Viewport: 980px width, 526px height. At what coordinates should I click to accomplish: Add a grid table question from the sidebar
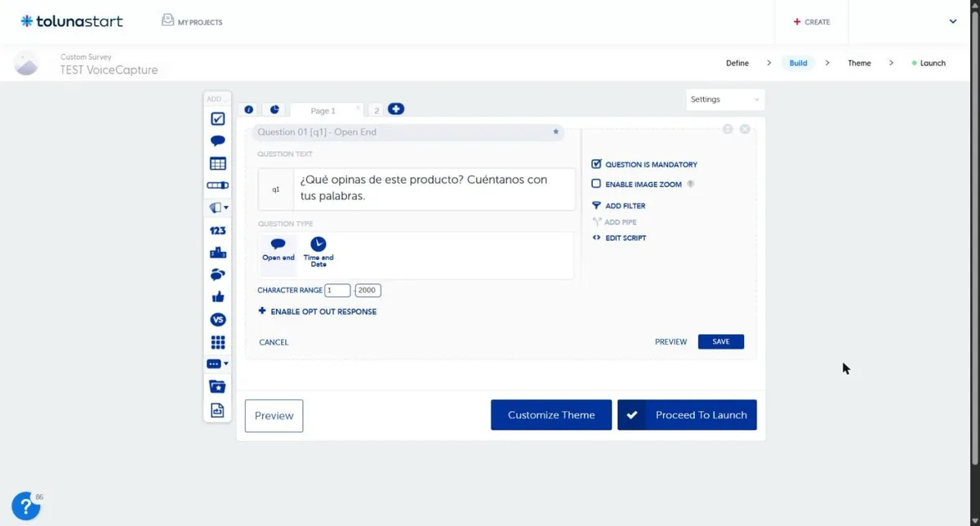click(218, 163)
